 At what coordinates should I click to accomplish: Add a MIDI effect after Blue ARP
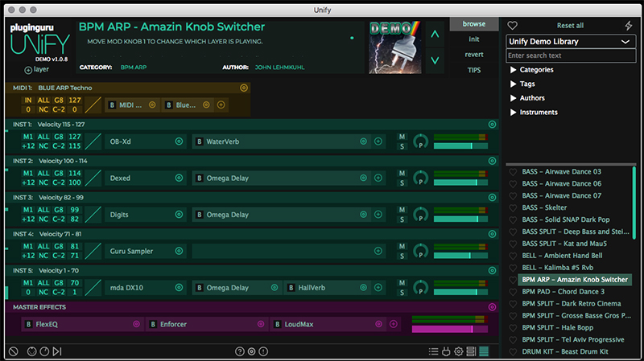pyautogui.click(x=221, y=105)
